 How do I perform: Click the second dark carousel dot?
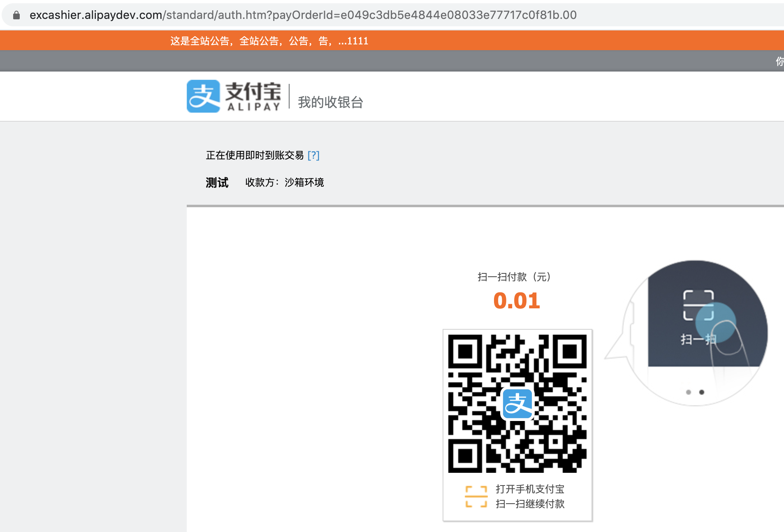[702, 392]
